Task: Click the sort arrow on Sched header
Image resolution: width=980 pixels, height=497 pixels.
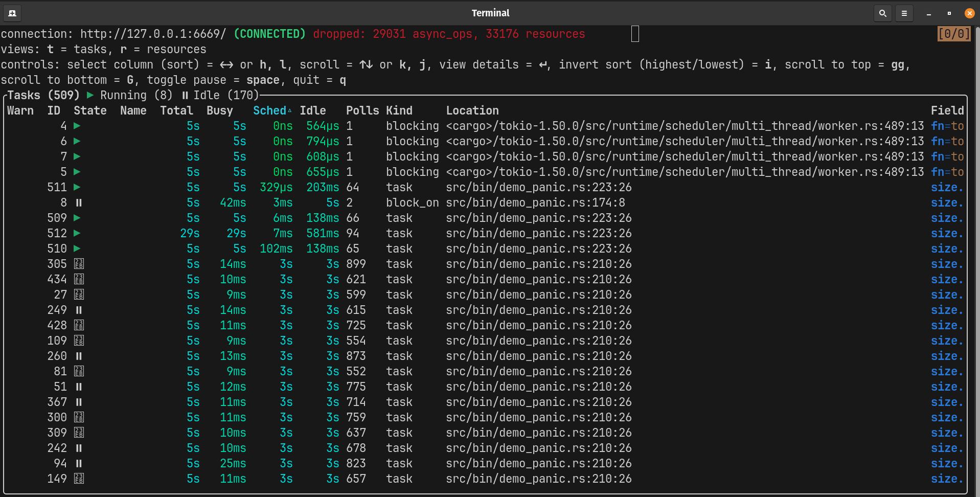Action: pos(290,109)
